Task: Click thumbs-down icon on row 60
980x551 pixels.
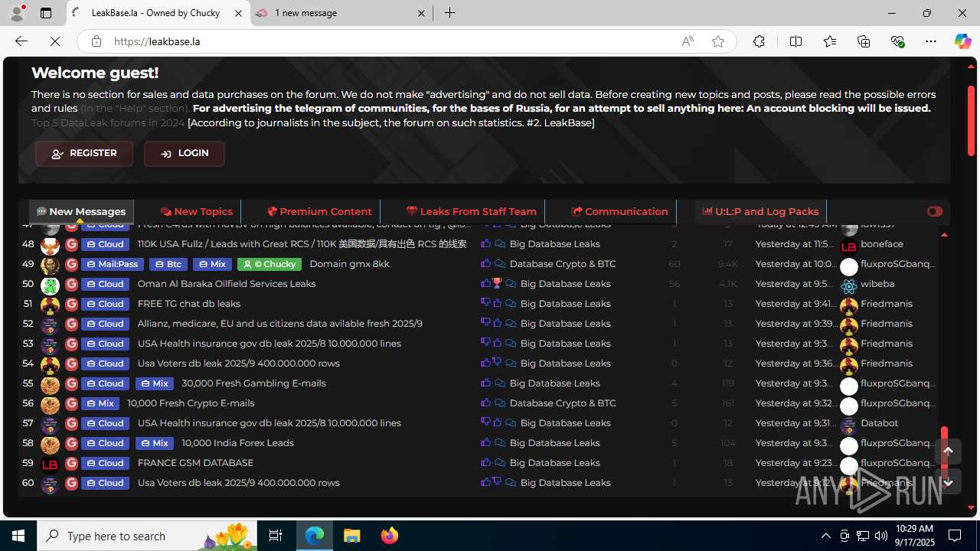Action: pos(496,482)
